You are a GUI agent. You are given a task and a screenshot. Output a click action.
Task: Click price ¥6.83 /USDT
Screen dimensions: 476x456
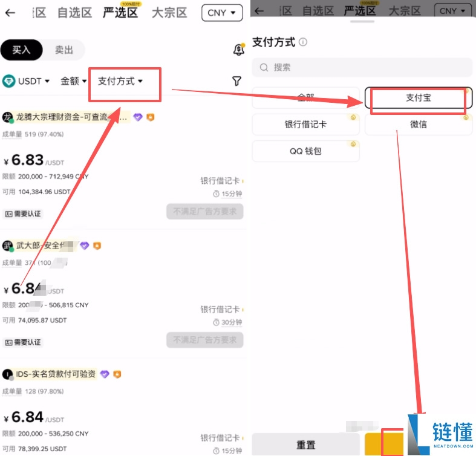coord(34,160)
